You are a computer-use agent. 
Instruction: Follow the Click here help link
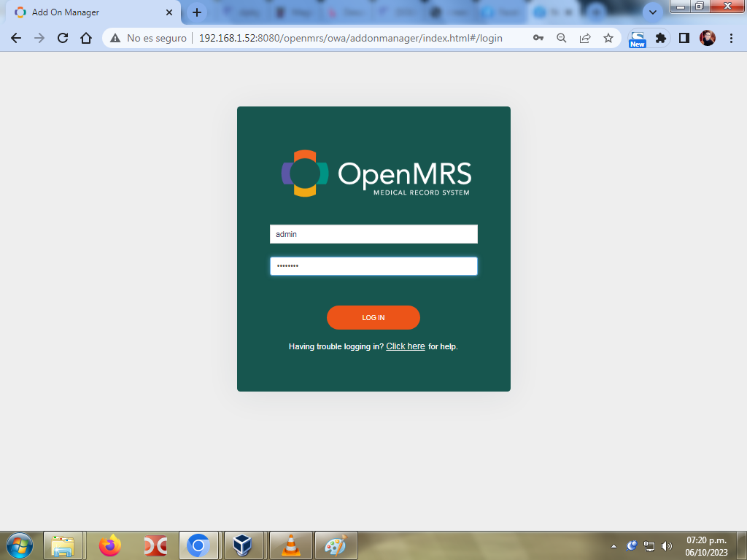[x=406, y=346]
